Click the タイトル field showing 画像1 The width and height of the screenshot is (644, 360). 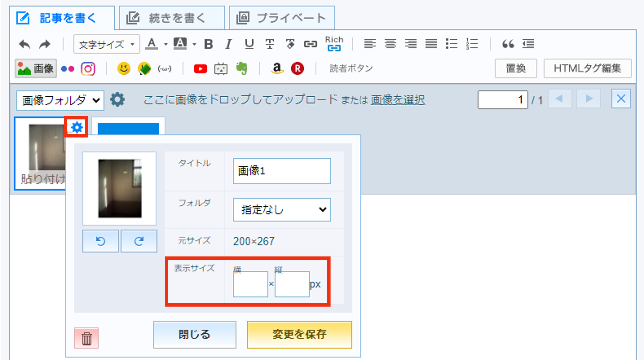point(282,171)
